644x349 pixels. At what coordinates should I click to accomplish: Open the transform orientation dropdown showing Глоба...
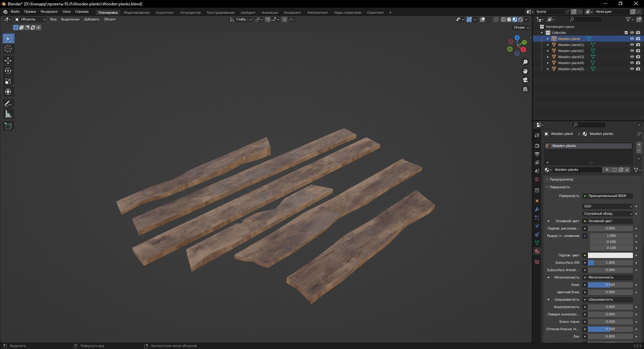click(x=241, y=19)
